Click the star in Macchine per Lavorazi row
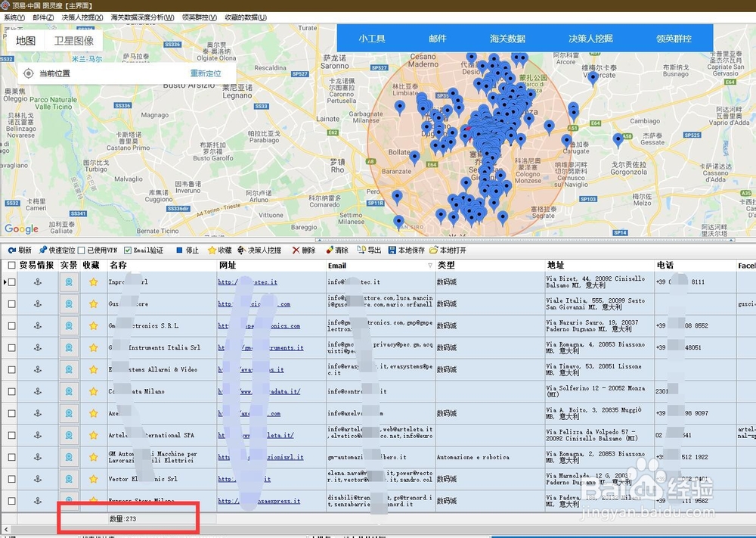Image resolution: width=756 pixels, height=538 pixels. [94, 457]
